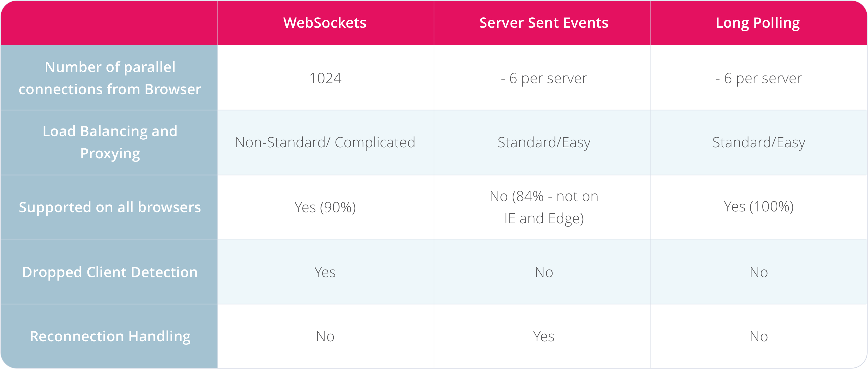
Task: Click Server Sent Events' Yes for Reconnection Handling
Action: tap(544, 336)
